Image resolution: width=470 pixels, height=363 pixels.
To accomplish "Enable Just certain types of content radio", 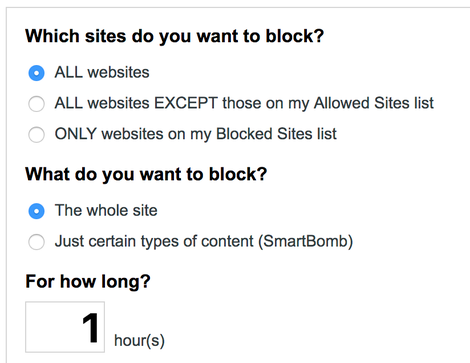I will point(36,242).
